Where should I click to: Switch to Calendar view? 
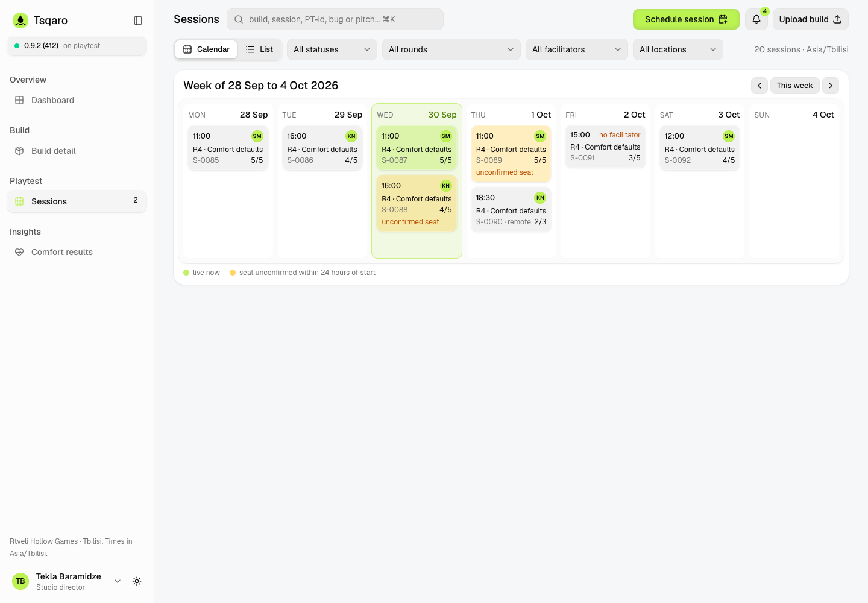coord(206,49)
